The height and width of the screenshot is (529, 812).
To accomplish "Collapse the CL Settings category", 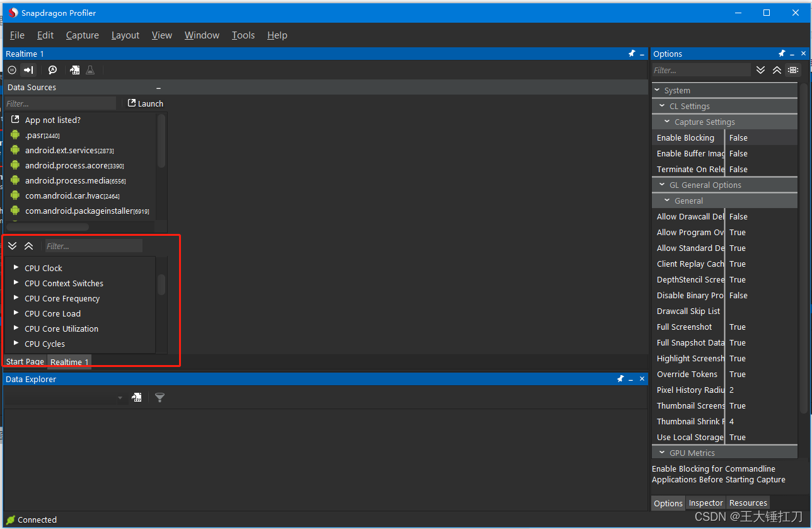I will tap(663, 106).
